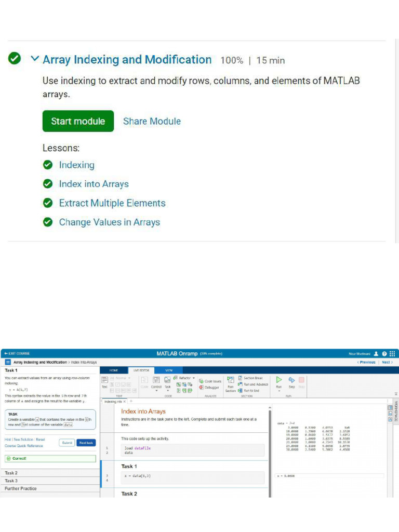
Task: Click the user profile icon
Action: [376, 353]
